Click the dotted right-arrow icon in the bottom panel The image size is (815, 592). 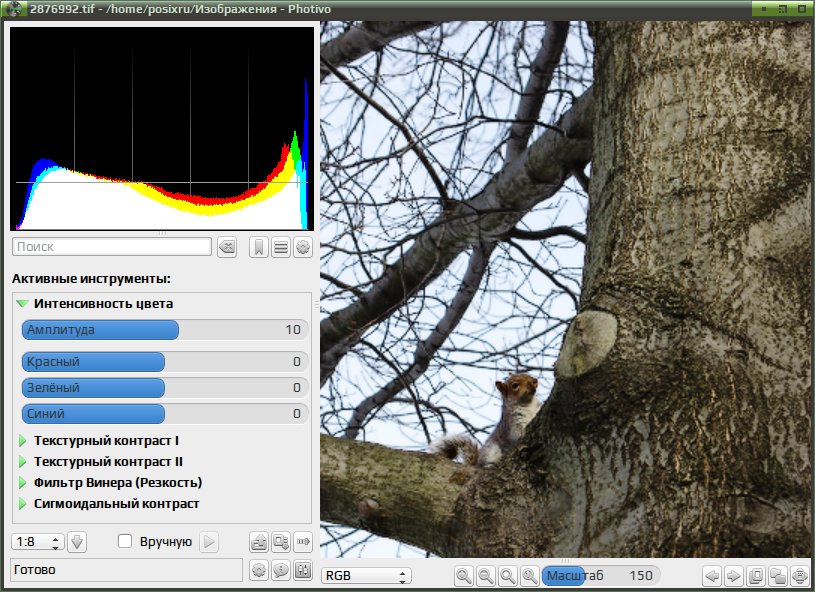click(x=303, y=542)
